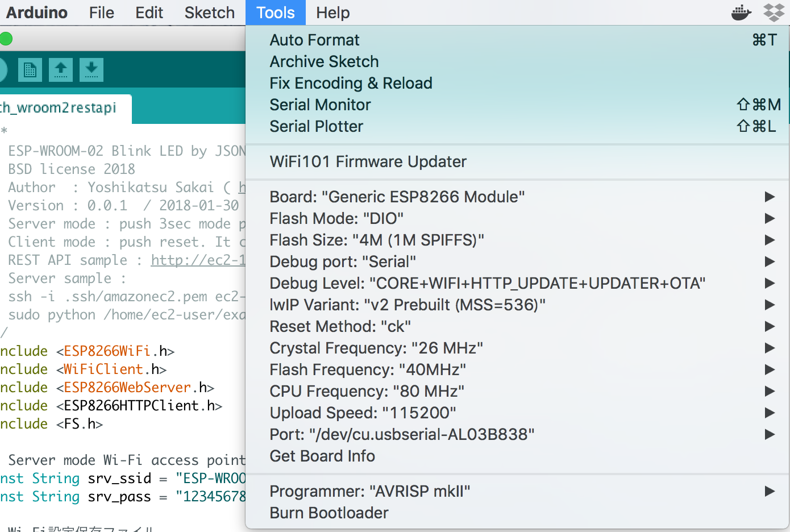Select Fix Encoding & Reload

(x=517, y=83)
